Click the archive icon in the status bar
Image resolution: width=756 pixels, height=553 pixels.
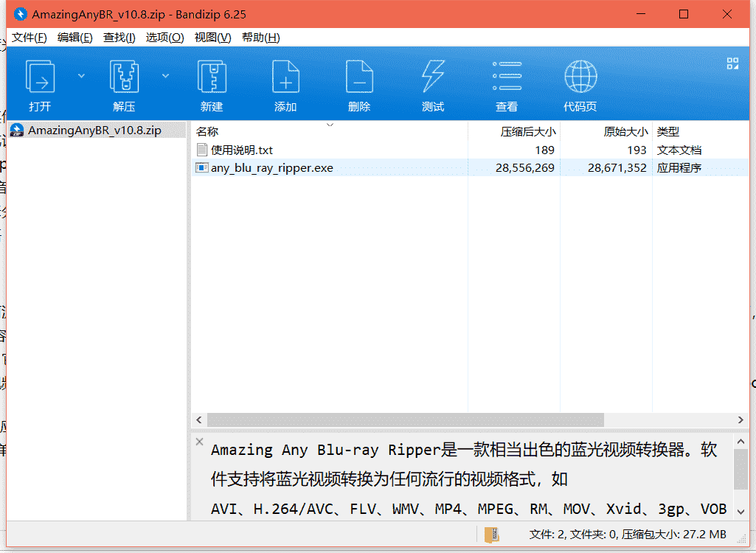(491, 535)
